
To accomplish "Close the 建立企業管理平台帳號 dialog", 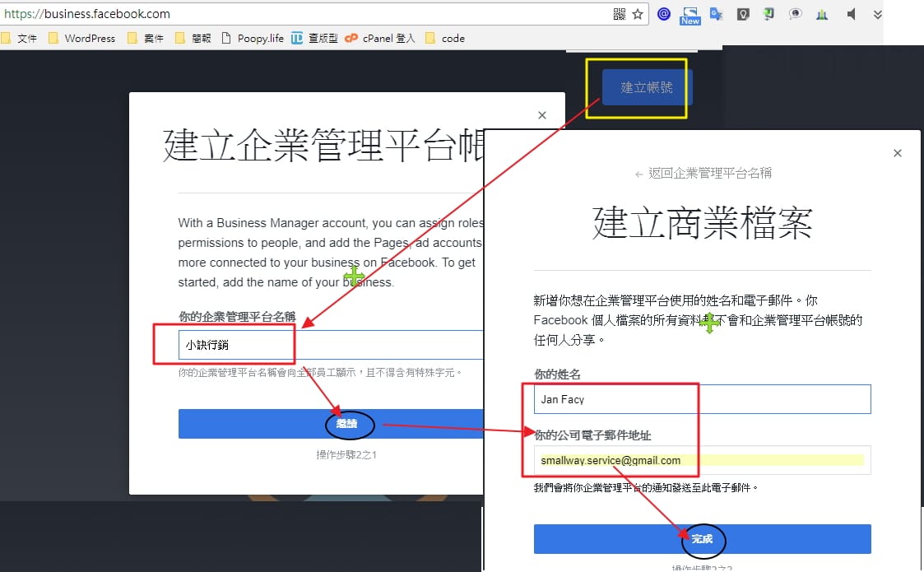I will pyautogui.click(x=542, y=115).
